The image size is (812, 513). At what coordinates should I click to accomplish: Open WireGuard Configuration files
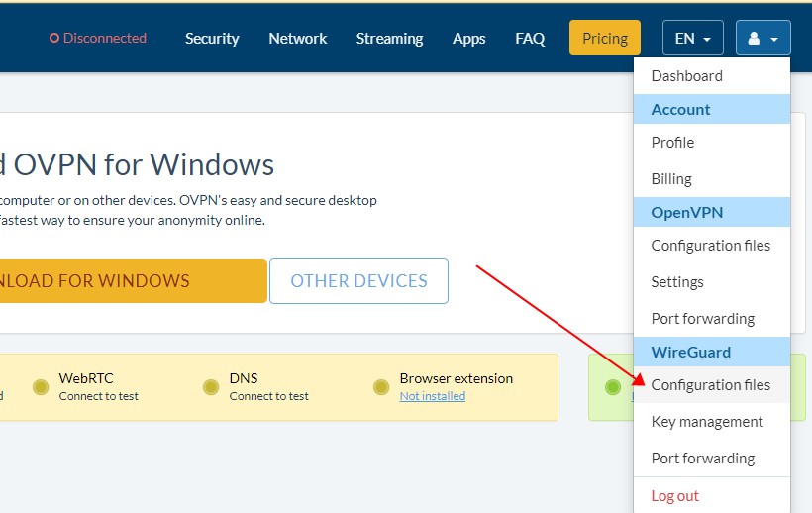click(x=712, y=385)
